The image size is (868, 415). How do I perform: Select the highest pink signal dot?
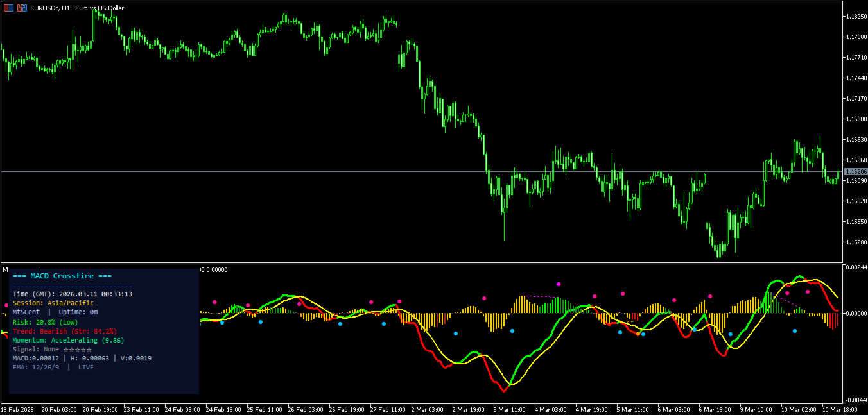point(559,284)
